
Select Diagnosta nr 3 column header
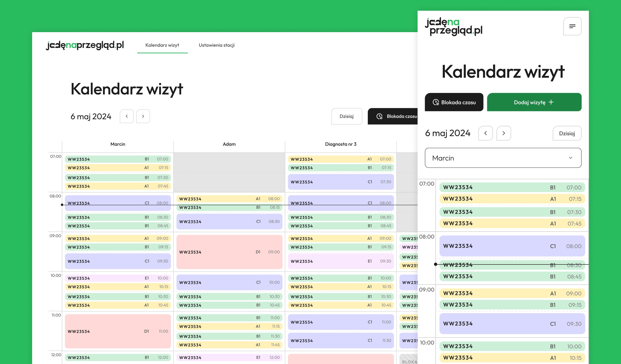point(340,144)
